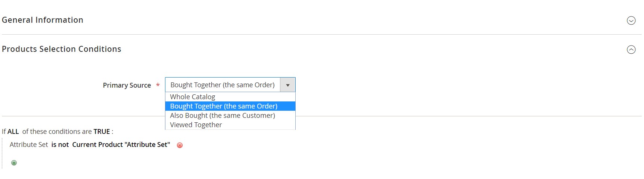644x179 pixels.
Task: Expand the General Information section chevron
Action: 631,21
